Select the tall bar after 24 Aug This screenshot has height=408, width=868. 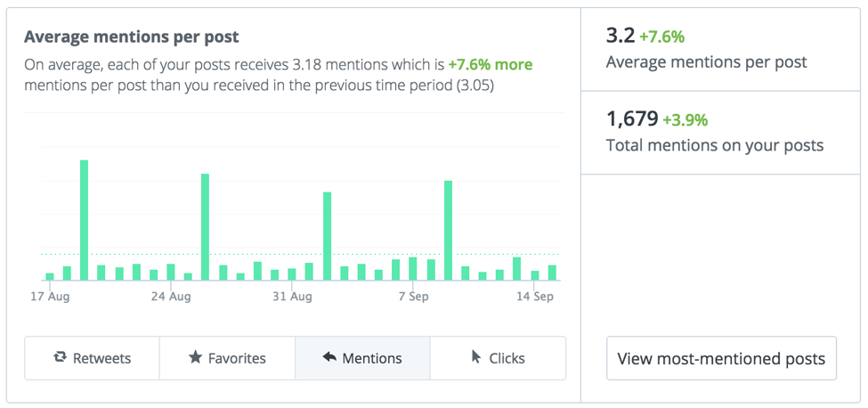(205, 227)
